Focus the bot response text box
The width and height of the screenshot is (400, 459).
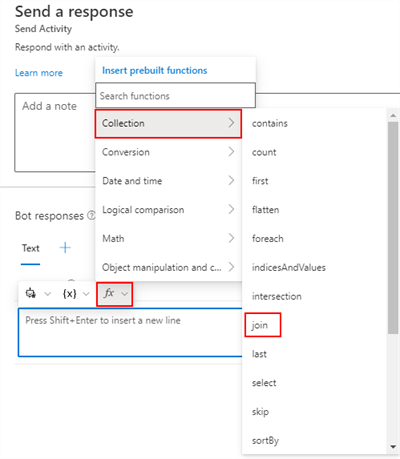130,332
